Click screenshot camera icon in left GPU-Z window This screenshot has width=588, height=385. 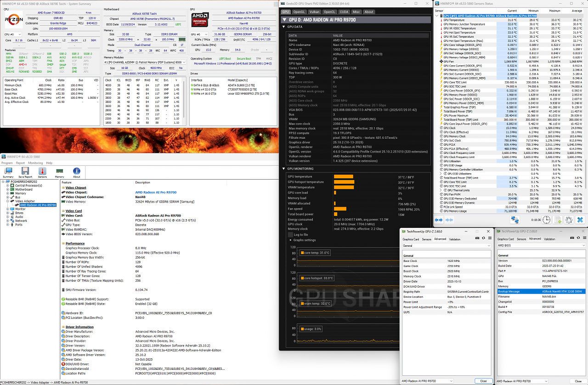pos(477,238)
